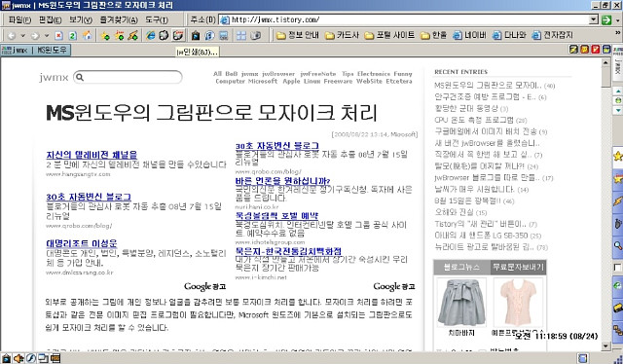Image resolution: width=623 pixels, height=364 pixels.
Task: Open the 바른 언론을 원하십니까? ad link
Action: [x=282, y=182]
